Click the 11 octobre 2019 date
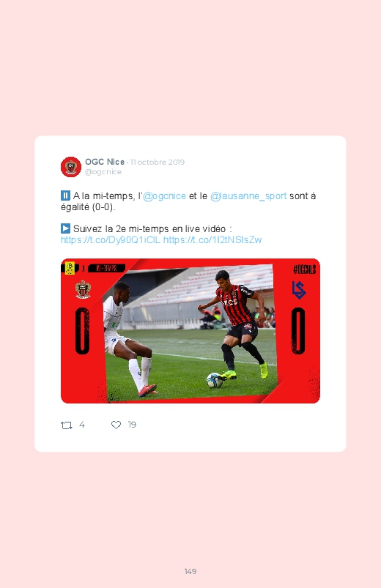This screenshot has width=381, height=588. tap(158, 162)
